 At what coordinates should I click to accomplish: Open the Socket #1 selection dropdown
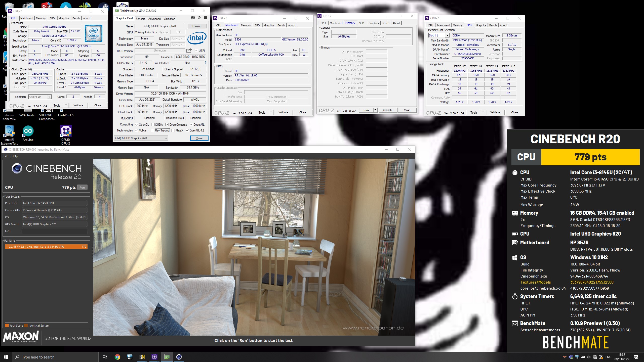pos(40,97)
